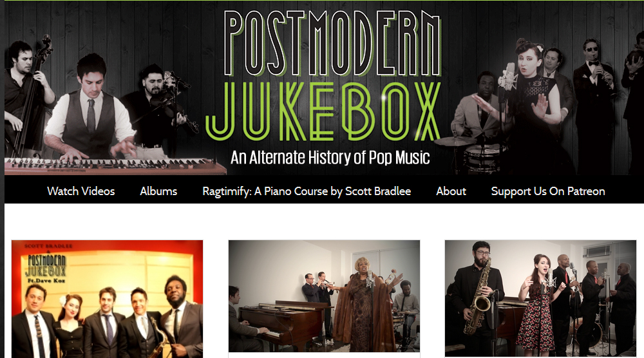Image resolution: width=644 pixels, height=358 pixels.
Task: Visit the About page
Action: coord(451,191)
